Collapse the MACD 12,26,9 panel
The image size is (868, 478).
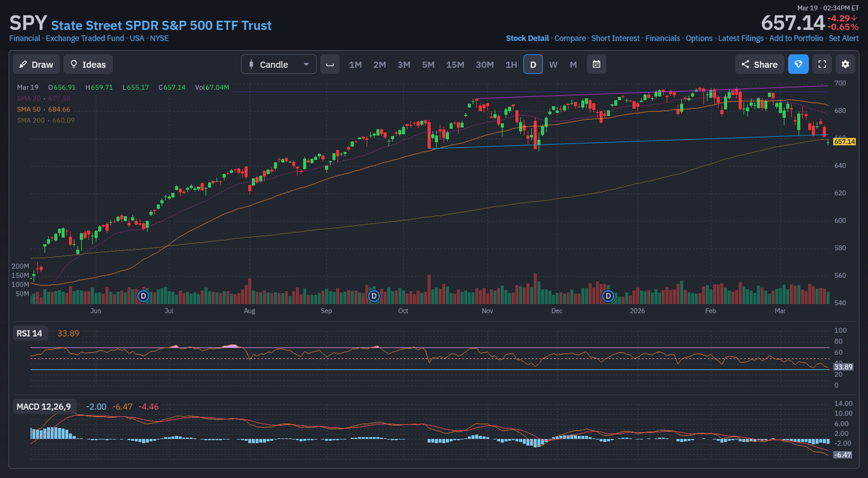(x=44, y=406)
